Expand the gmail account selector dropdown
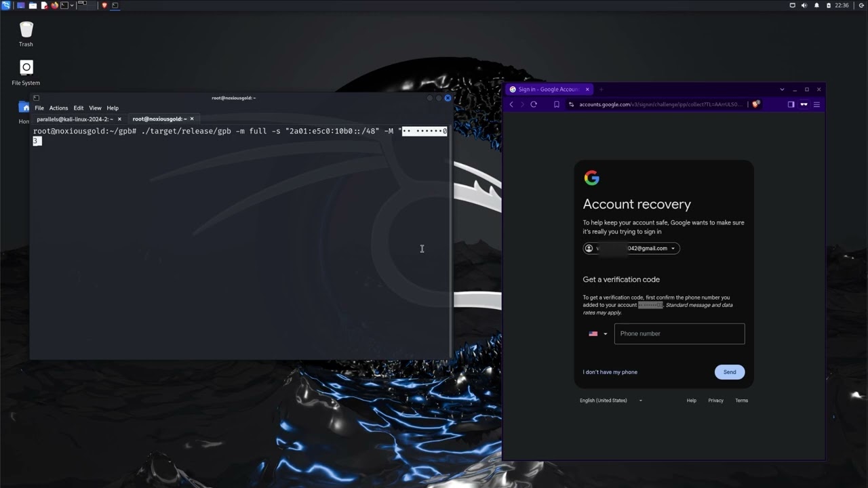Image resolution: width=868 pixels, height=488 pixels. click(x=672, y=248)
